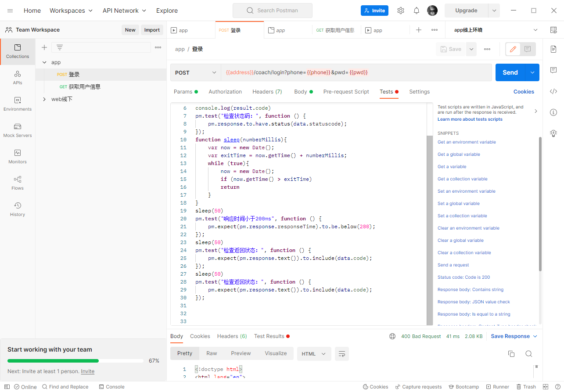
Task: Open Workspaces dropdown menu
Action: [71, 11]
